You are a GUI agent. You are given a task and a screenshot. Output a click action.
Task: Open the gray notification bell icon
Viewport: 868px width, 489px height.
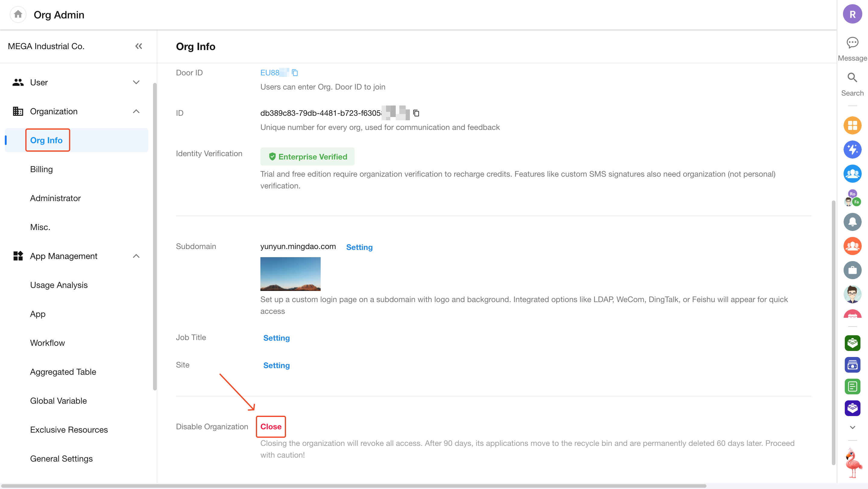[852, 222]
